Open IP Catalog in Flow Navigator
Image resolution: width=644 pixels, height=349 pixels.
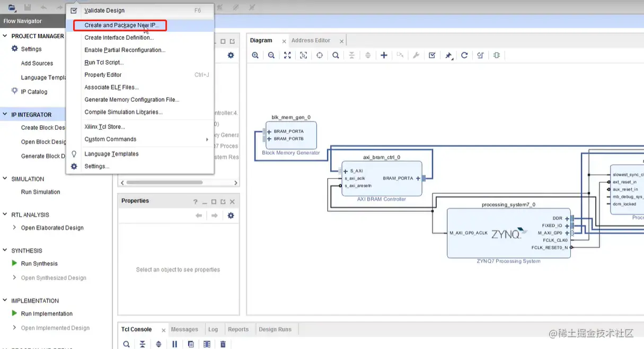coord(34,92)
